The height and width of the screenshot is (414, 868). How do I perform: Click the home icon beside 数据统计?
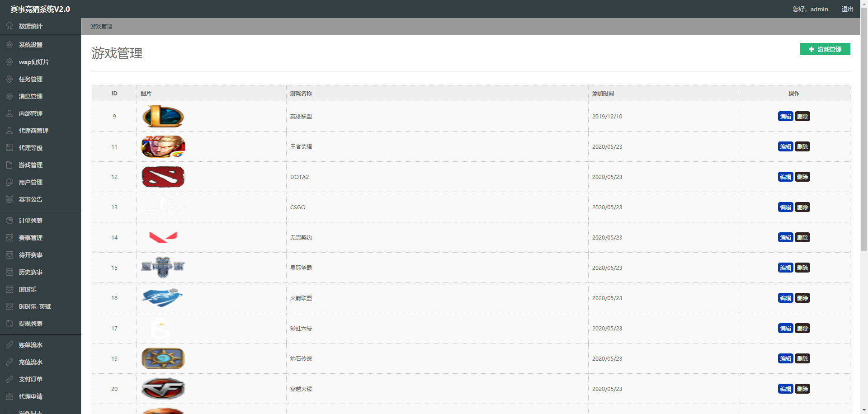pos(9,26)
